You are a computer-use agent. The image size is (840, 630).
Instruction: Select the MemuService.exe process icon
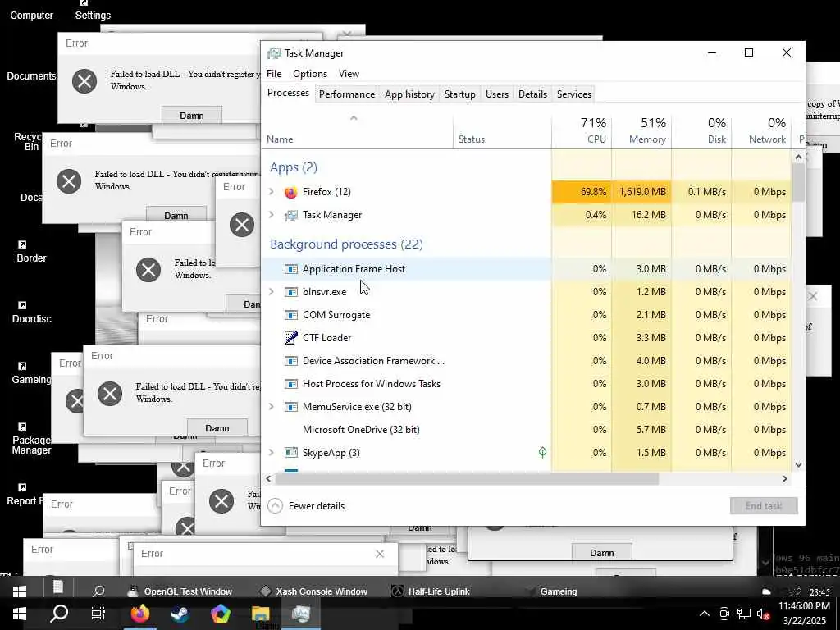291,407
